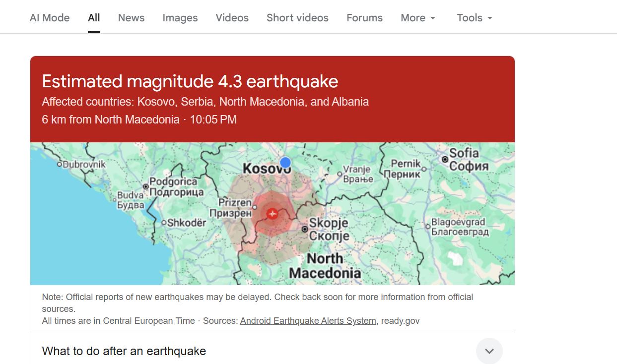Click the Podgorica city marker dot
Image resolution: width=617 pixels, height=364 pixels.
coord(145,186)
